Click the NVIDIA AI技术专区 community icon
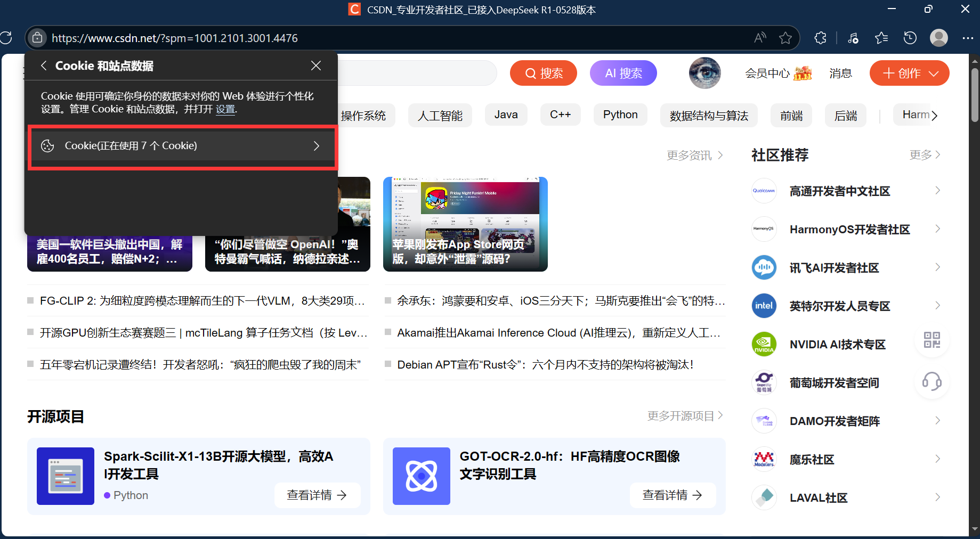Viewport: 980px width, 539px height. pos(764,344)
